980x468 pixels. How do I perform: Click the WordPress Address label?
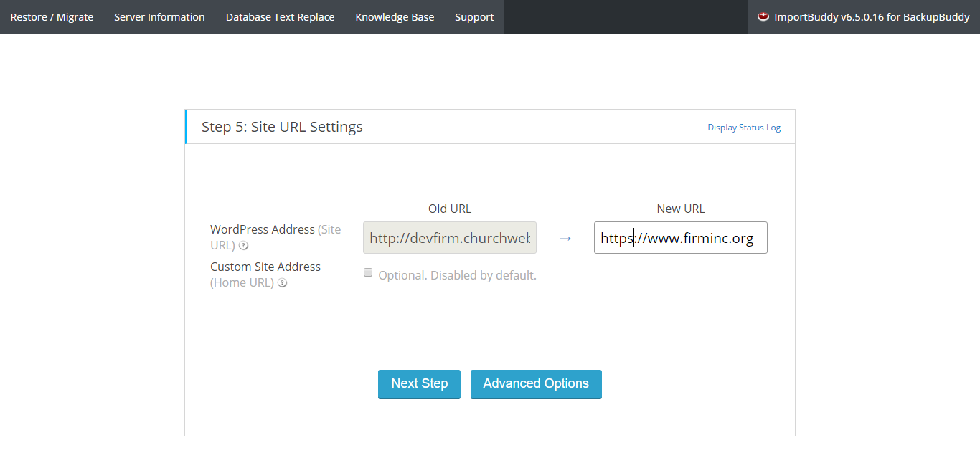[263, 229]
